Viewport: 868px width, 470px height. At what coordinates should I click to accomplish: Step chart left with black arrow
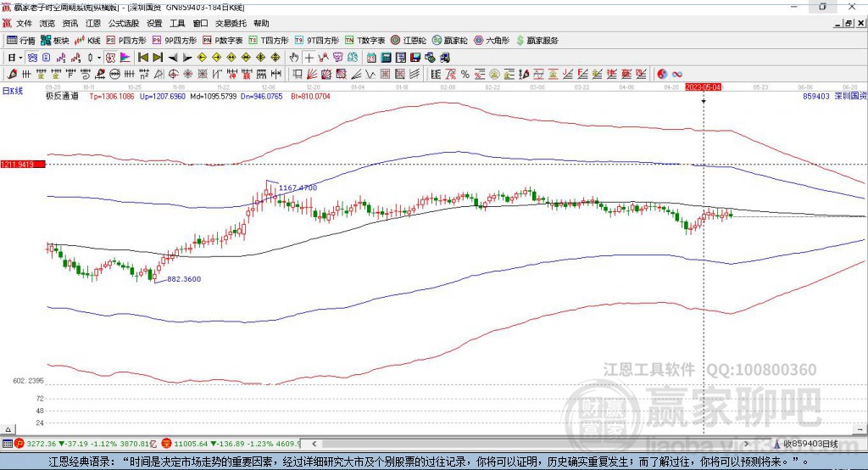click(173, 58)
